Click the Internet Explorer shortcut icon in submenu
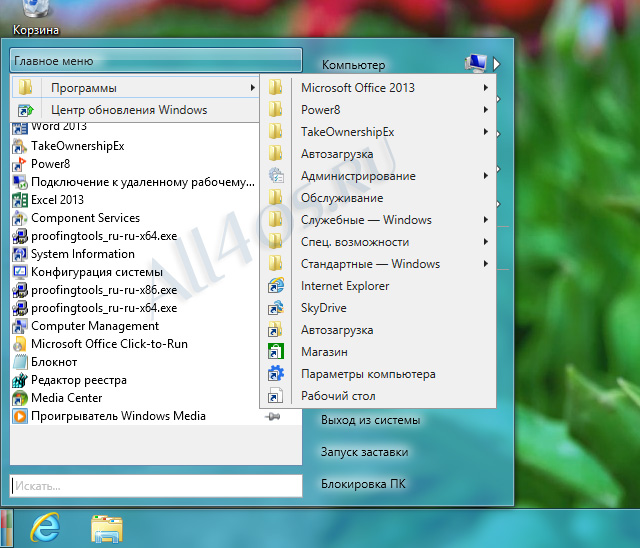Image resolution: width=640 pixels, height=548 pixels. tap(276, 286)
